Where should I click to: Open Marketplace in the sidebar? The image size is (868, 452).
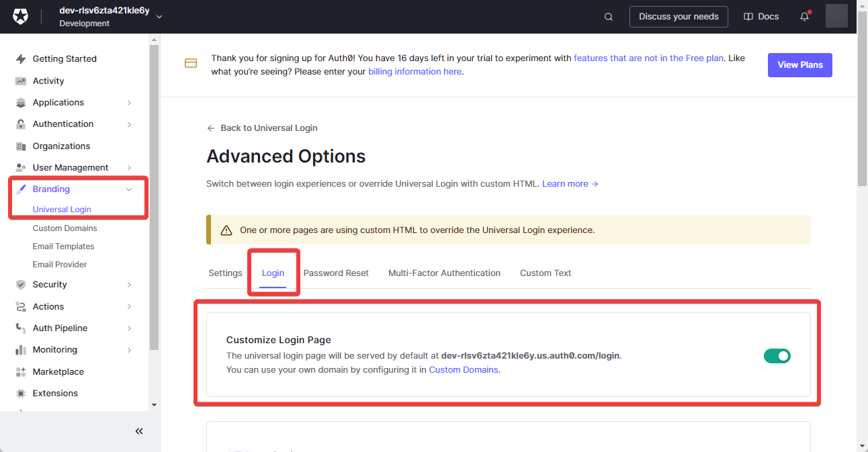[58, 372]
